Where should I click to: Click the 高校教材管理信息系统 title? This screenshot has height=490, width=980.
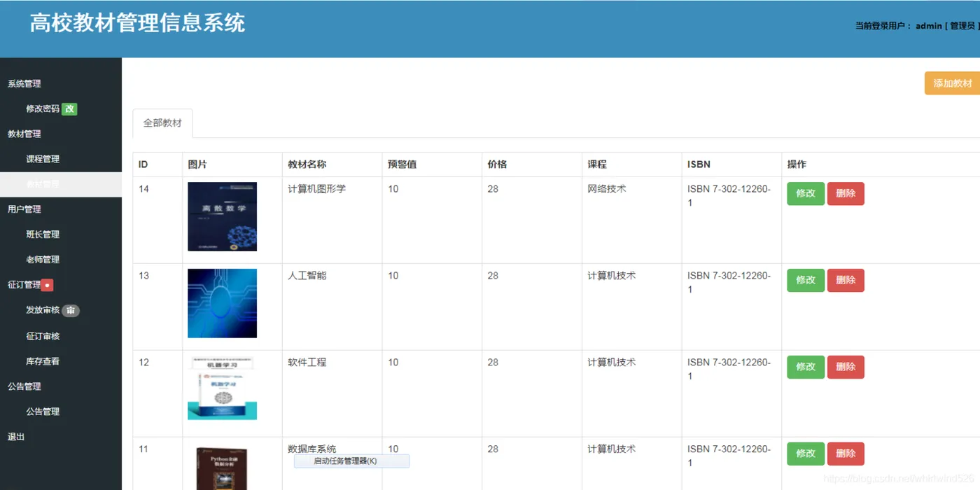pos(137,23)
